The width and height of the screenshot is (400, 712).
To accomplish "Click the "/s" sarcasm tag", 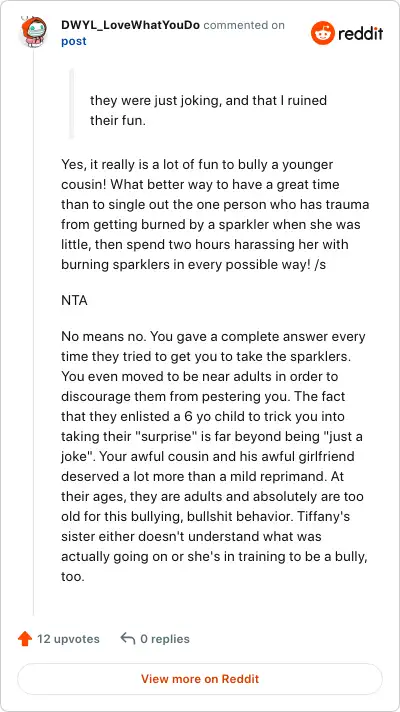I will click(320, 265).
